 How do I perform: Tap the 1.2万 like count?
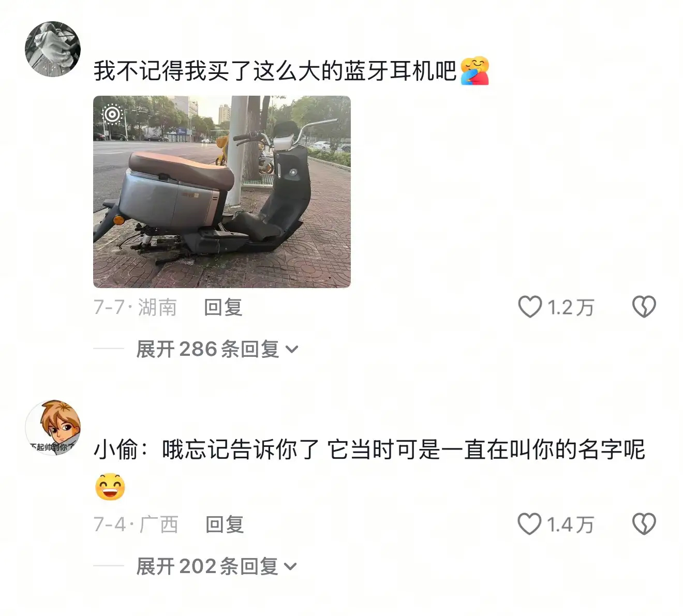tap(571, 307)
